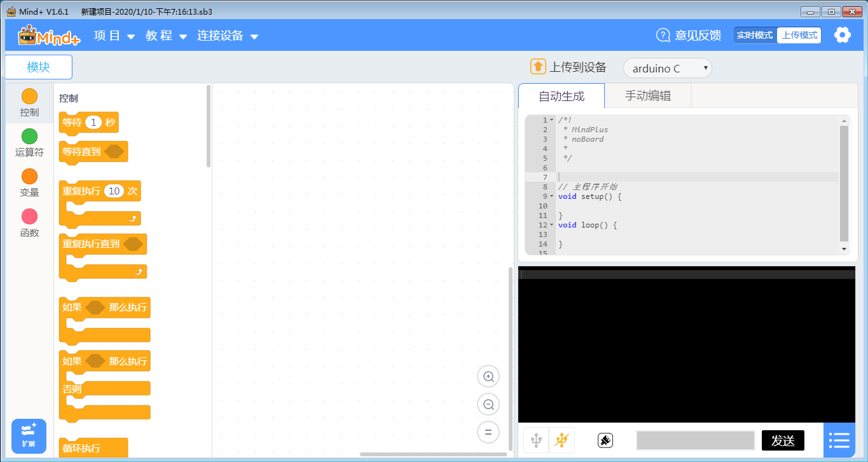This screenshot has height=462, width=868.
Task: Click the '* noBoard' comment line
Action: tap(584, 139)
